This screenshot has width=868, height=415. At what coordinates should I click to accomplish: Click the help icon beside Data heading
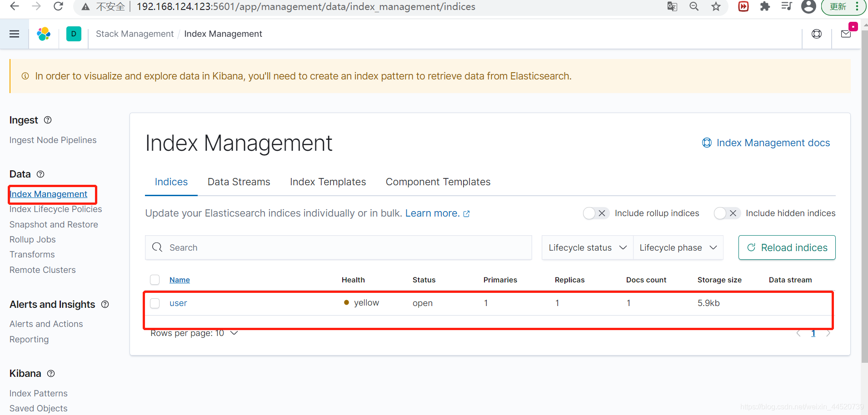point(40,174)
